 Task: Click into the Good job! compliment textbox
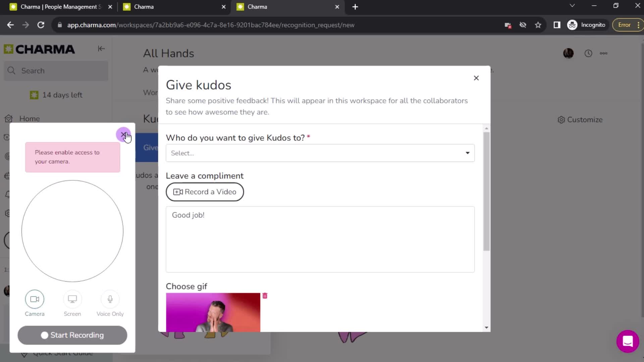coord(320,239)
